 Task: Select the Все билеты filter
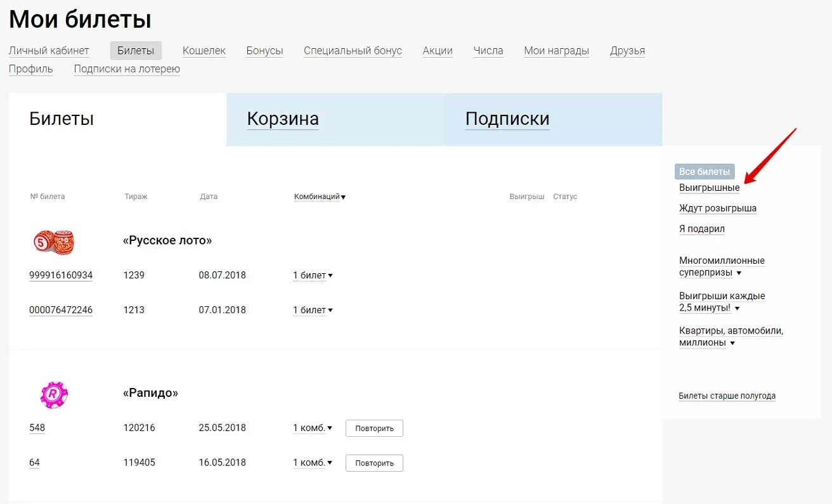tap(705, 171)
